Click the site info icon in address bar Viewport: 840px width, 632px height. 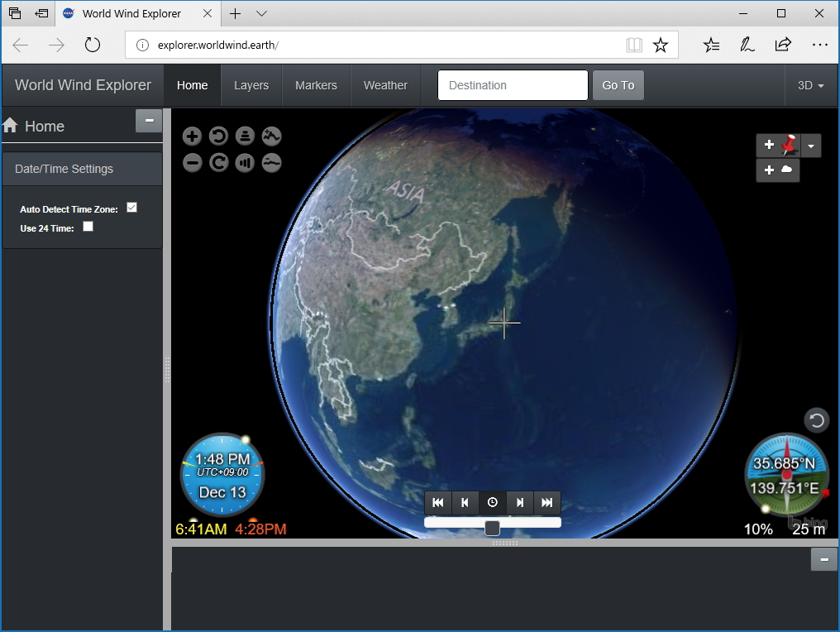(x=142, y=45)
